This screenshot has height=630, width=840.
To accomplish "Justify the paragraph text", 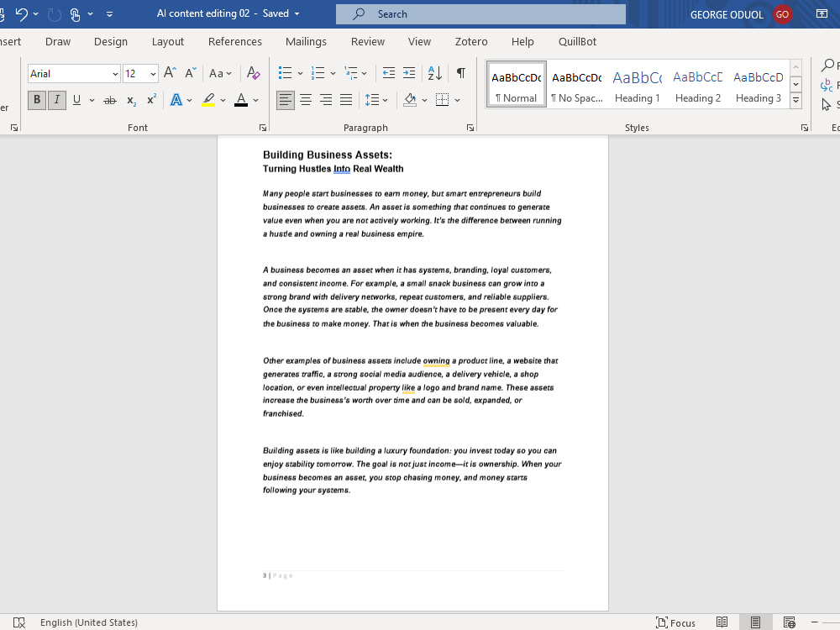I will point(346,100).
